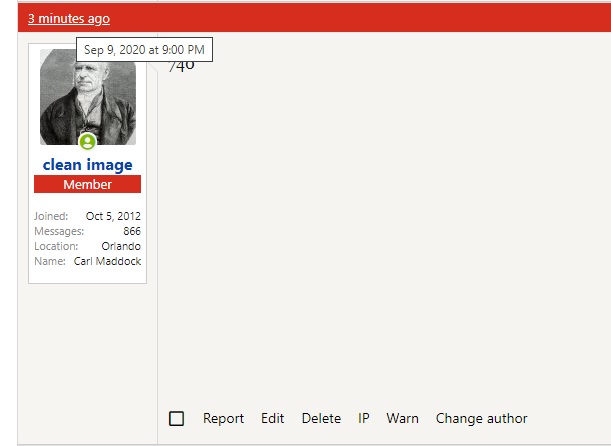611x446 pixels.
Task: Click the red Member banner
Action: coord(88,185)
